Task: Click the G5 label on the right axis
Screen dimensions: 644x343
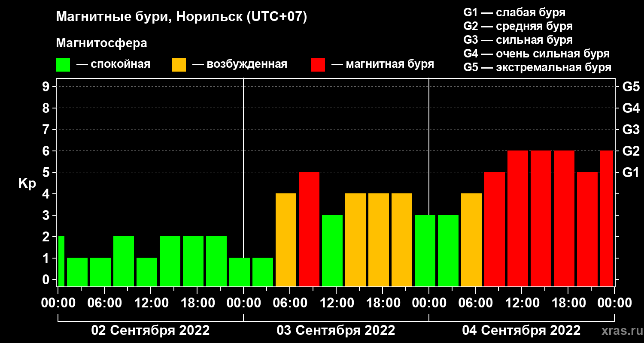Action: click(631, 87)
